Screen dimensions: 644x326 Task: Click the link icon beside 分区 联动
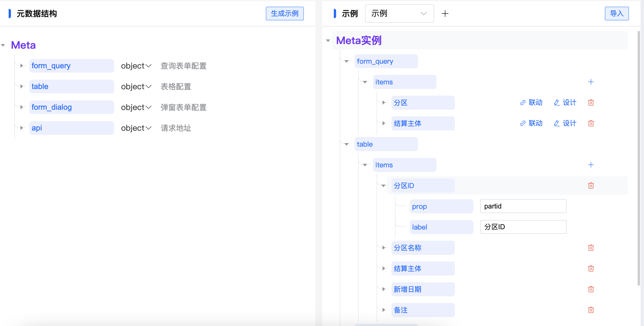pos(523,103)
